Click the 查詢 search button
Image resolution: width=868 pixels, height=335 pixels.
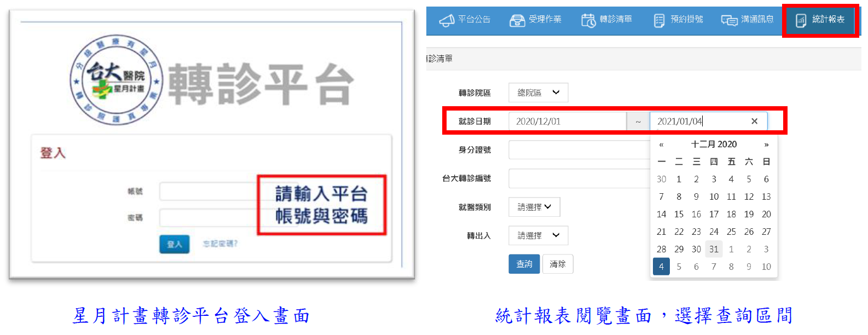pos(524,264)
